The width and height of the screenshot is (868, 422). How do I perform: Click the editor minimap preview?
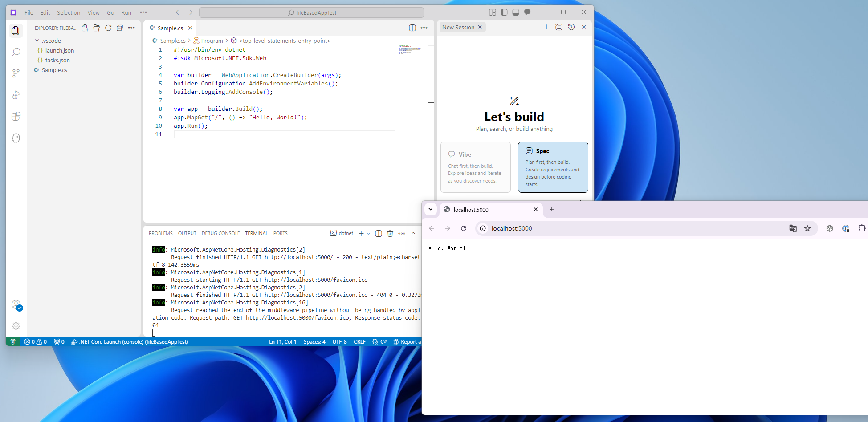click(x=410, y=49)
